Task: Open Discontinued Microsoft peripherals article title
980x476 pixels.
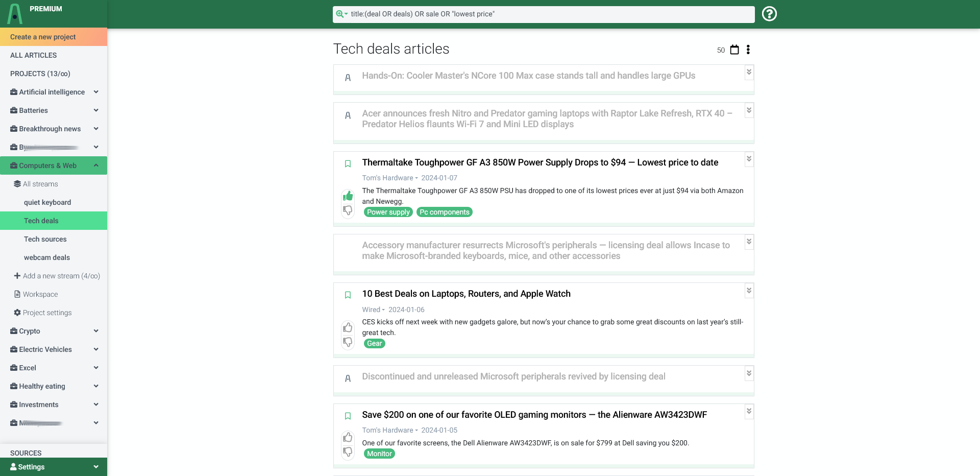Action: click(x=514, y=376)
